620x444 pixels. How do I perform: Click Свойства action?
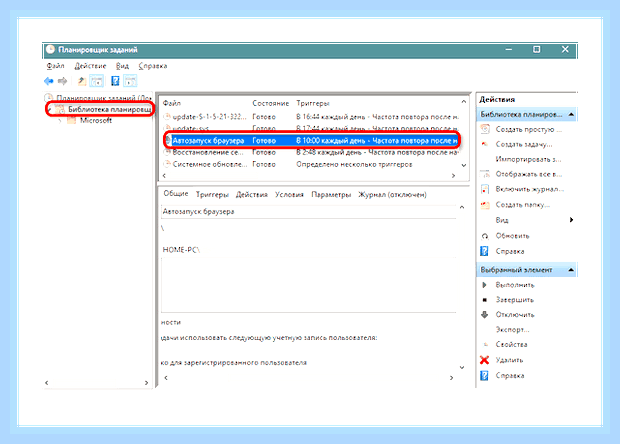click(511, 345)
